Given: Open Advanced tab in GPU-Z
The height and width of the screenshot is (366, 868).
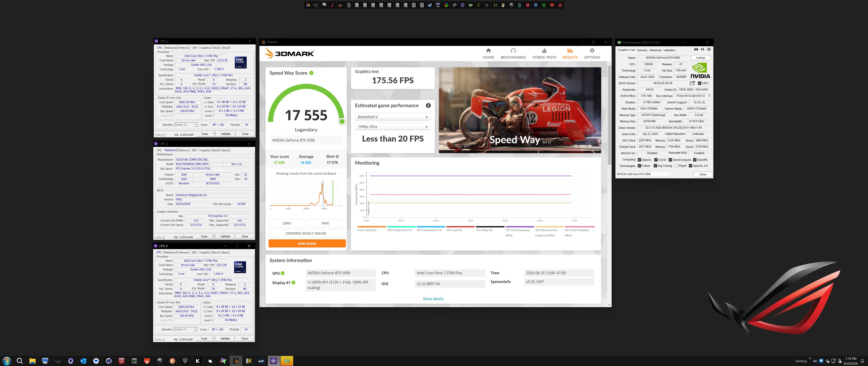Looking at the screenshot, I should coord(655,50).
